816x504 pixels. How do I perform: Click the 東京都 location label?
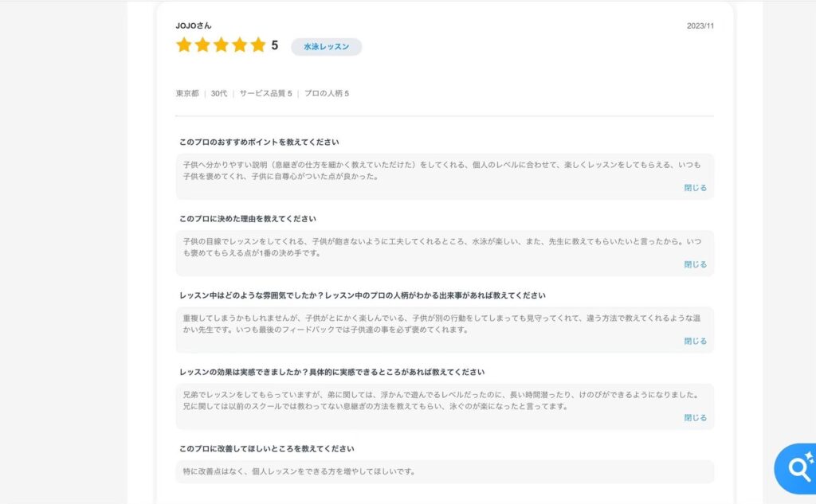pos(187,93)
